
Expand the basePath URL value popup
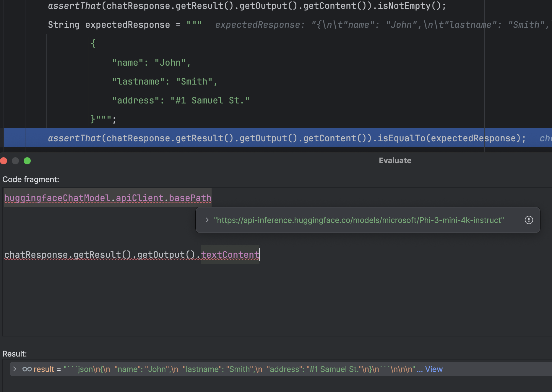coord(207,220)
